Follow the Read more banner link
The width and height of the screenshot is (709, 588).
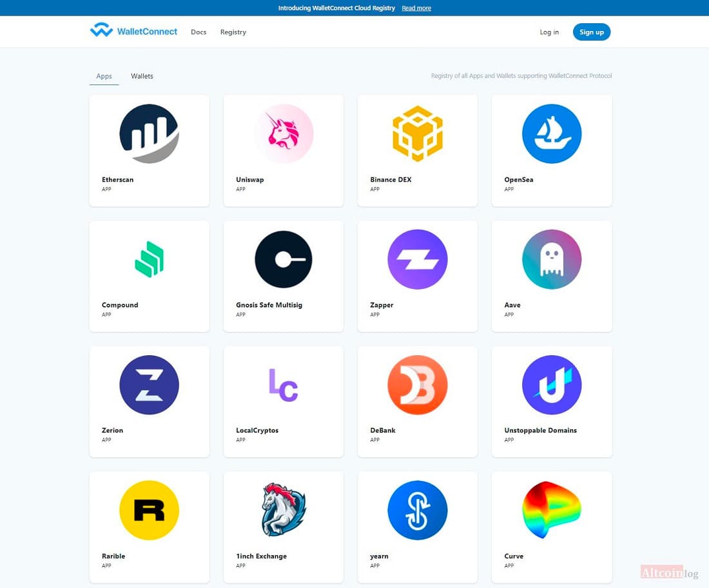(416, 8)
